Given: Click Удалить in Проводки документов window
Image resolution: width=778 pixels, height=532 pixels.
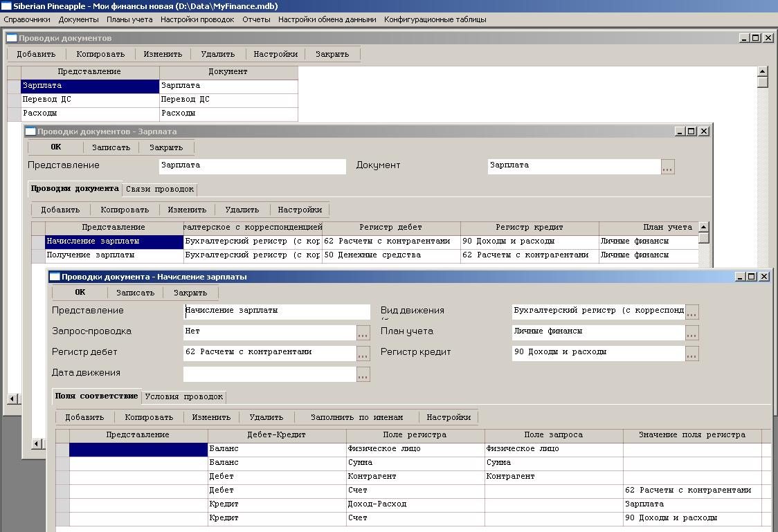Looking at the screenshot, I should click(218, 54).
